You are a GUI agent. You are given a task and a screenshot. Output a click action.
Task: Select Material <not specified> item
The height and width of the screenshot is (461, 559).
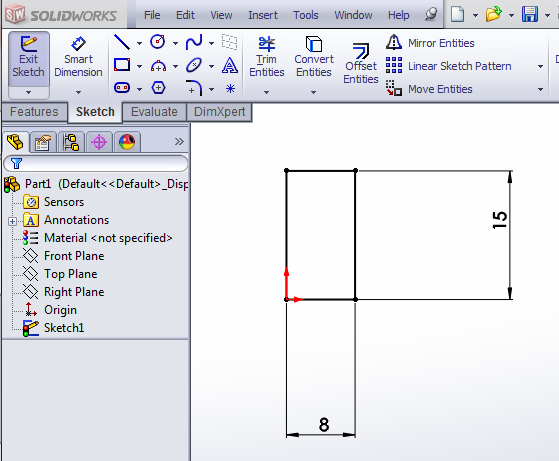[98, 237]
